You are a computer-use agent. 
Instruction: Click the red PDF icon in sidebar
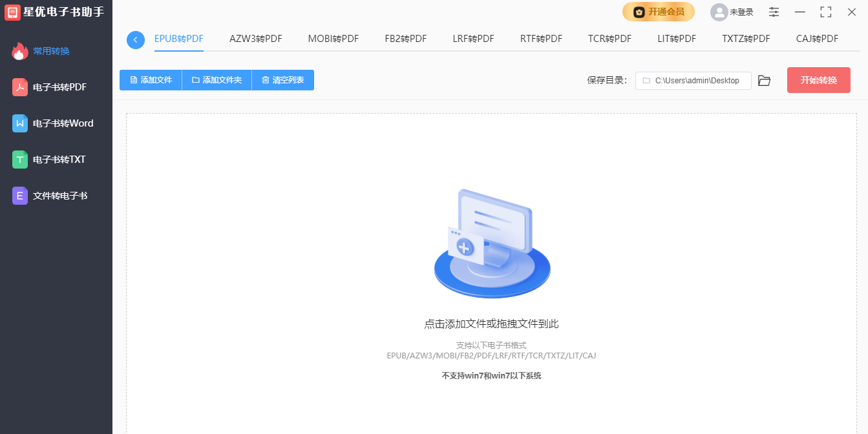coord(20,87)
